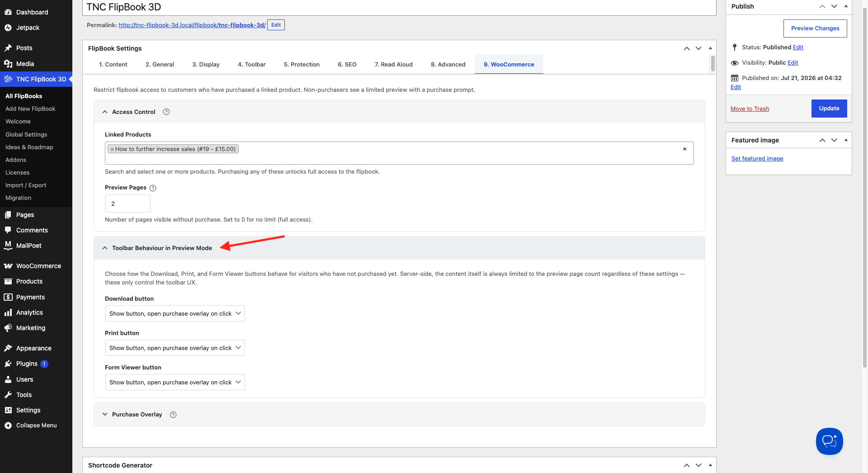Viewport: 868px width, 473px height.
Task: Open the Print button behaviour dropdown
Action: click(175, 348)
